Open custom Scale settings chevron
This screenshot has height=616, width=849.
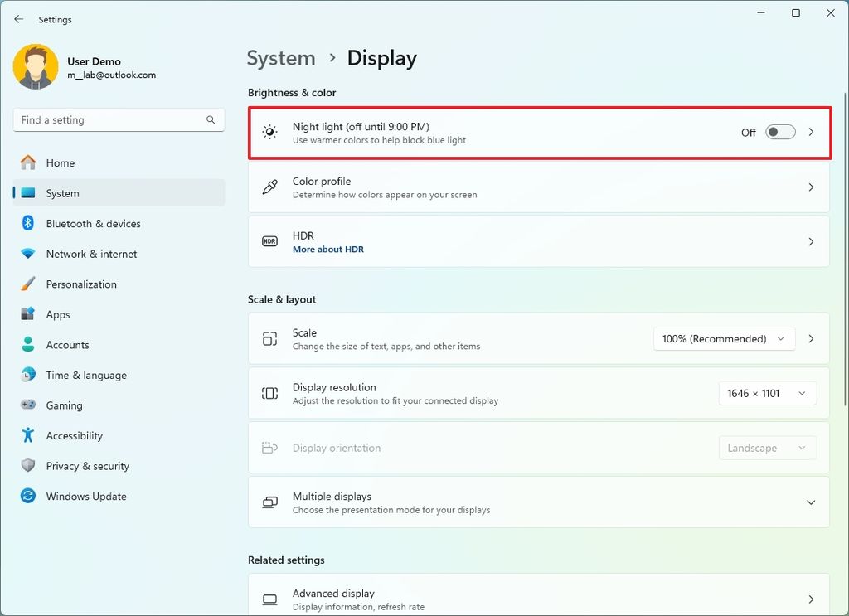(x=811, y=339)
